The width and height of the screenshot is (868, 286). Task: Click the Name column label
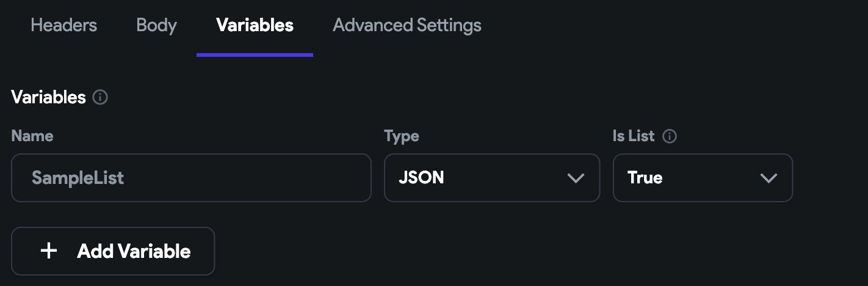(32, 136)
